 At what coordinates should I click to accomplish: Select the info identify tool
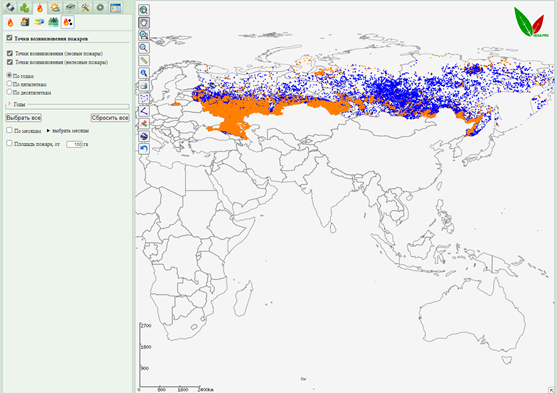point(144,73)
